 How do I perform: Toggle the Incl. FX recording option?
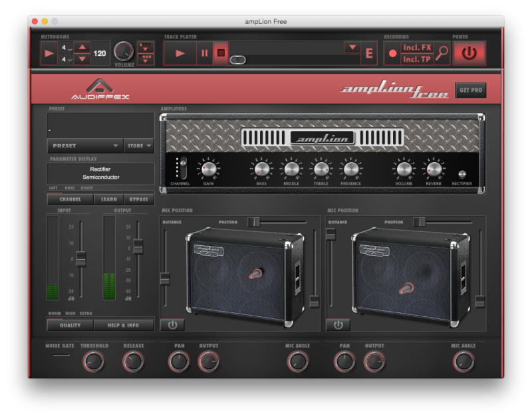(x=417, y=47)
